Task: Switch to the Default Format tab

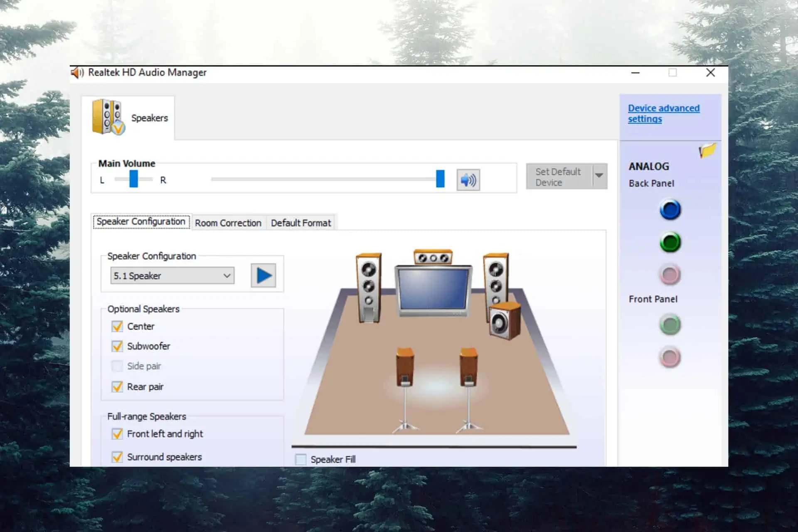Action: (300, 223)
